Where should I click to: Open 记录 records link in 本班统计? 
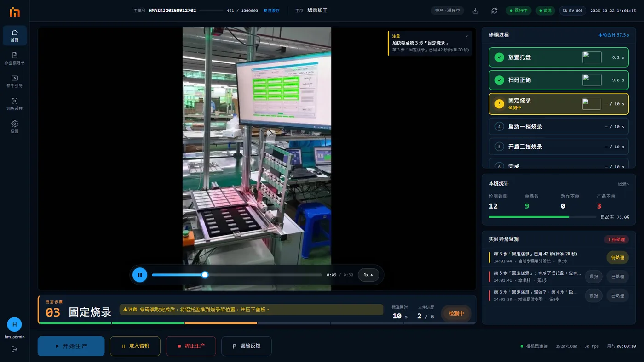point(623,184)
